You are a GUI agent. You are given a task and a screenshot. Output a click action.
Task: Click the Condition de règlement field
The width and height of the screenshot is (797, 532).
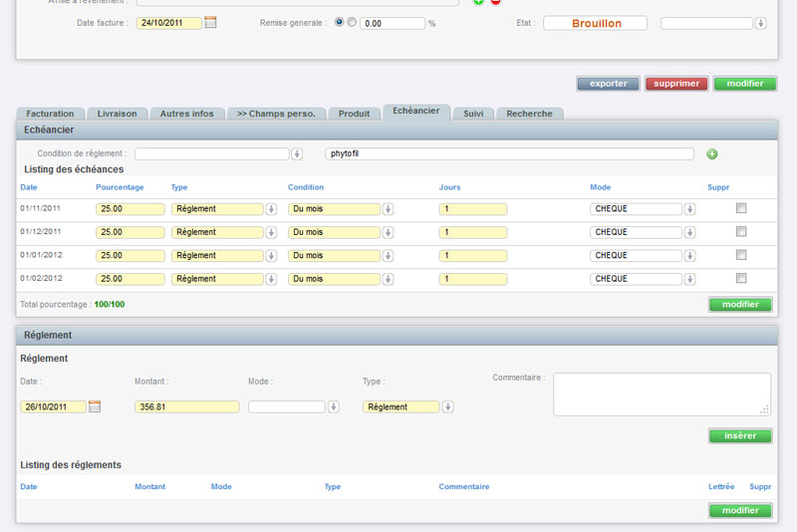click(212, 154)
